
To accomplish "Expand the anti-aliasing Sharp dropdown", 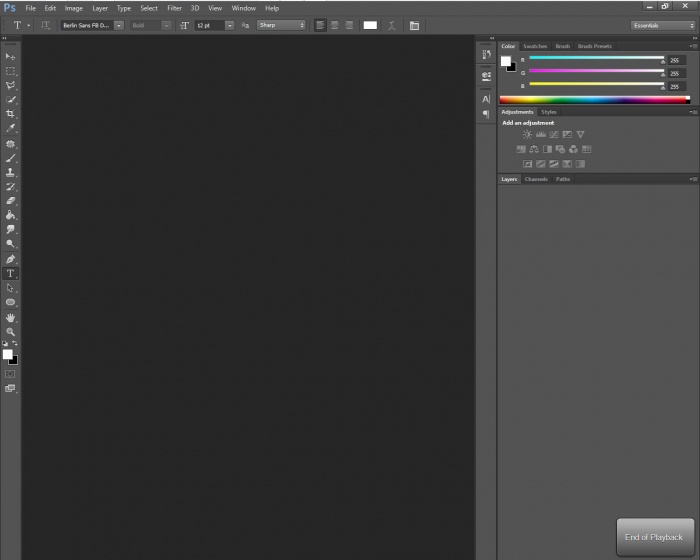I will tap(282, 25).
